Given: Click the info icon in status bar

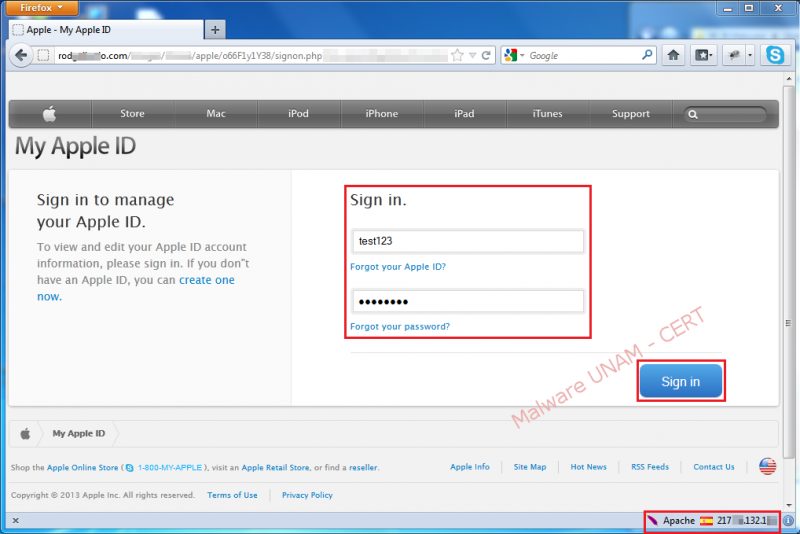Looking at the screenshot, I should click(x=788, y=521).
